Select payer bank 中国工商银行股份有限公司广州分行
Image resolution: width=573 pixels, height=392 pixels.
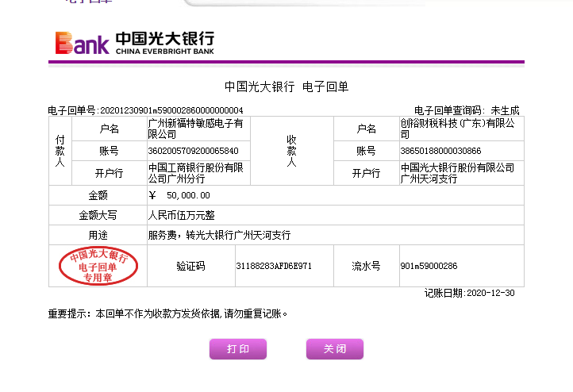tap(195, 173)
